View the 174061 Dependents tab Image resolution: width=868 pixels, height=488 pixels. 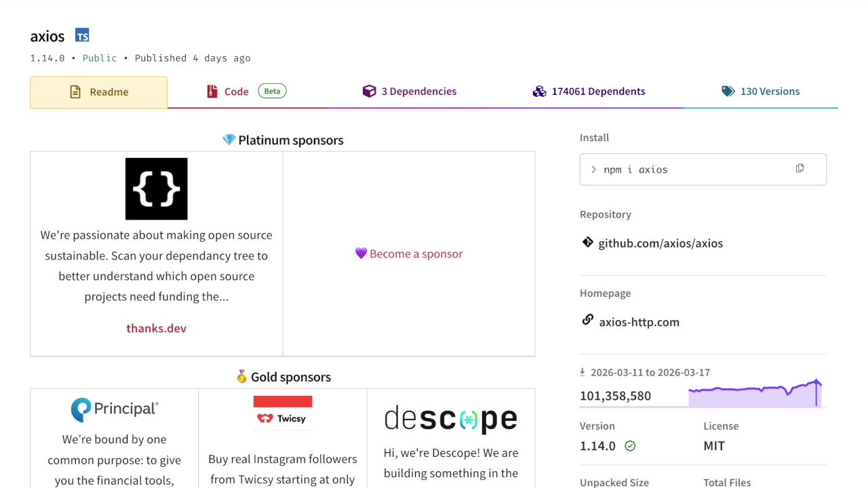[x=599, y=91]
